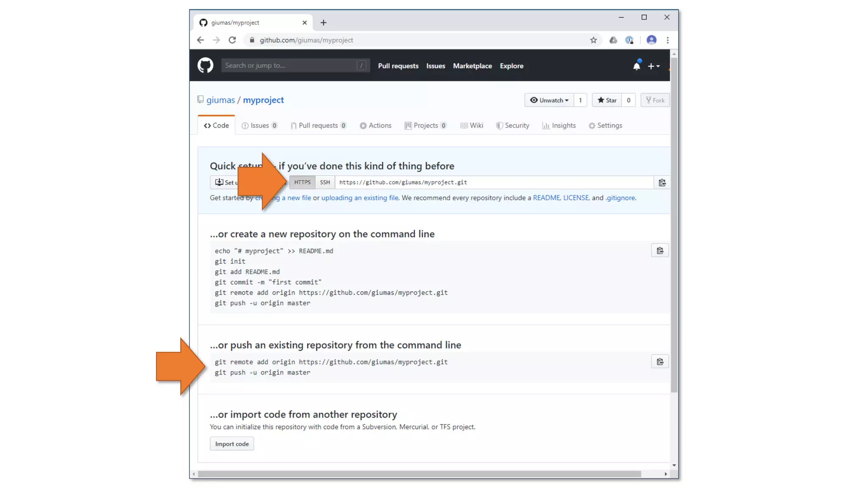Bookmark this page with star icon
868x488 pixels.
[593, 40]
